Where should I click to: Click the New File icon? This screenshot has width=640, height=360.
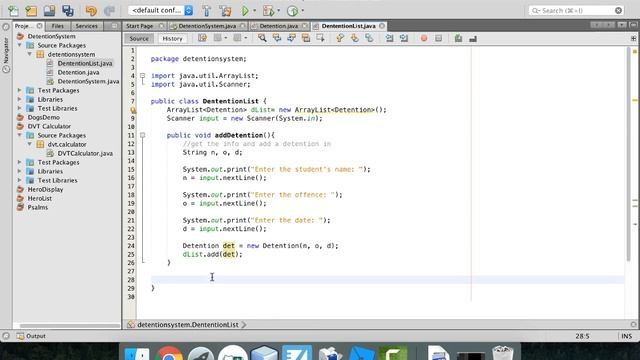(13, 11)
